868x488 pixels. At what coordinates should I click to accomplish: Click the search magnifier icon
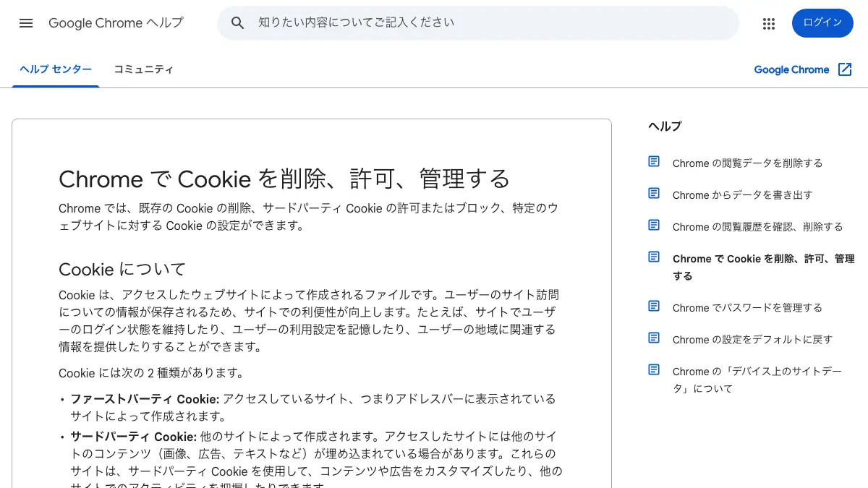tap(238, 23)
